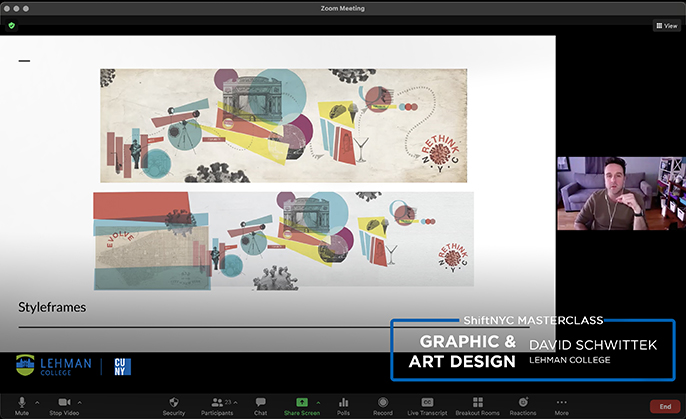
Task: Start recording with the Record button
Action: click(383, 405)
